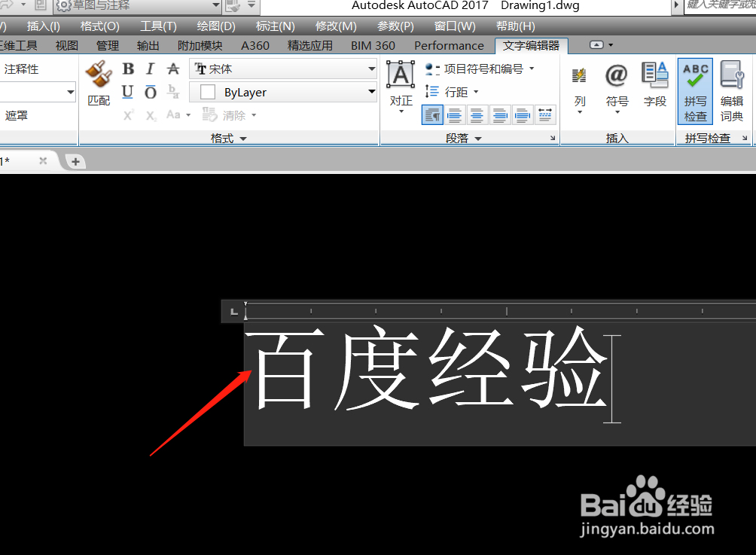Open the Clear (清除) formatting dropdown
This screenshot has width=756, height=555.
pyautogui.click(x=230, y=115)
